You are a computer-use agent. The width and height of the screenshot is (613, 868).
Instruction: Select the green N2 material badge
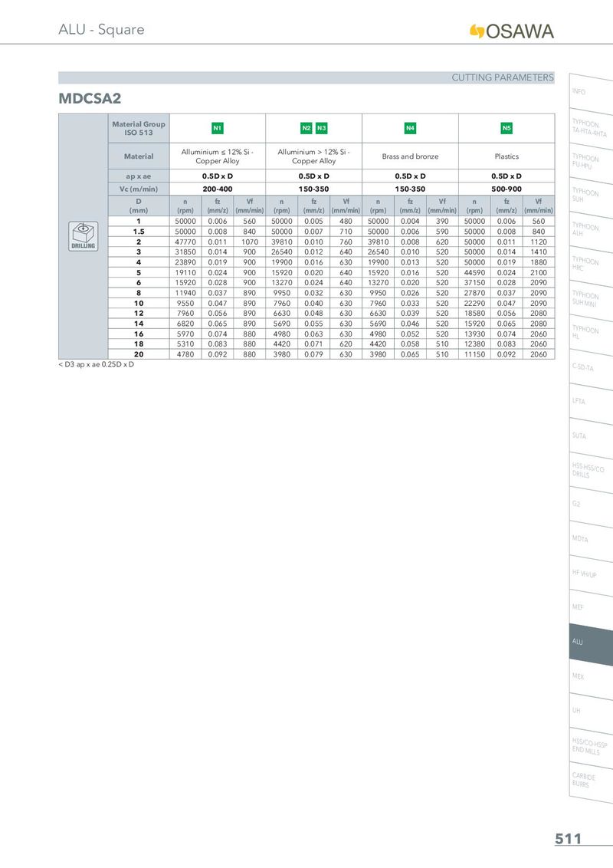[306, 128]
